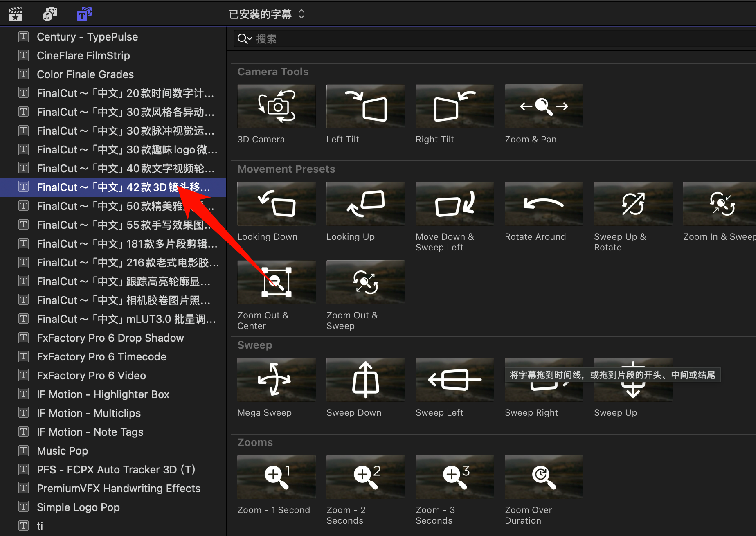Viewport: 756px width, 536px height.
Task: Open FxFactory Pro 6 Drop Shadow category
Action: click(110, 338)
